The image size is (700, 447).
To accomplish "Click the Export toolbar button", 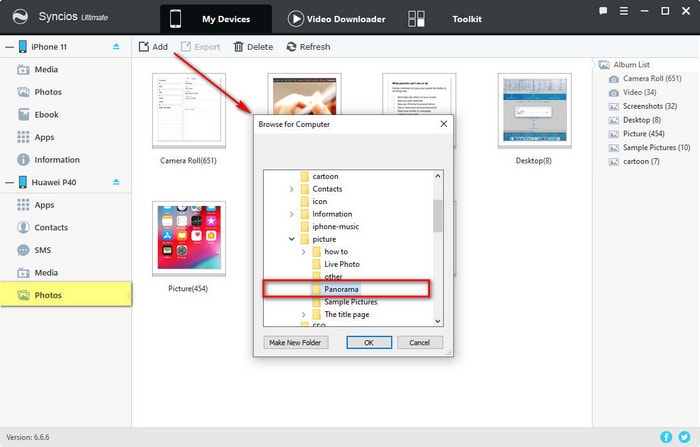I will (200, 46).
